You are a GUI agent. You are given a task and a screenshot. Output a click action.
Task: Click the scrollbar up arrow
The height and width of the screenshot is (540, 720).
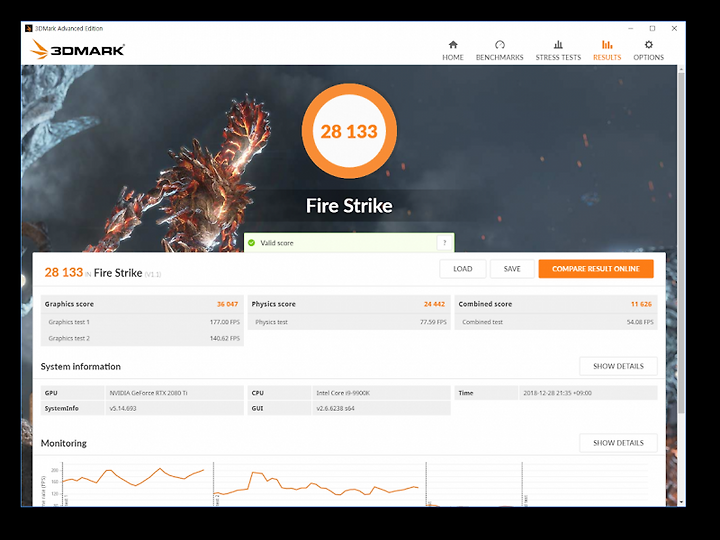pos(681,69)
